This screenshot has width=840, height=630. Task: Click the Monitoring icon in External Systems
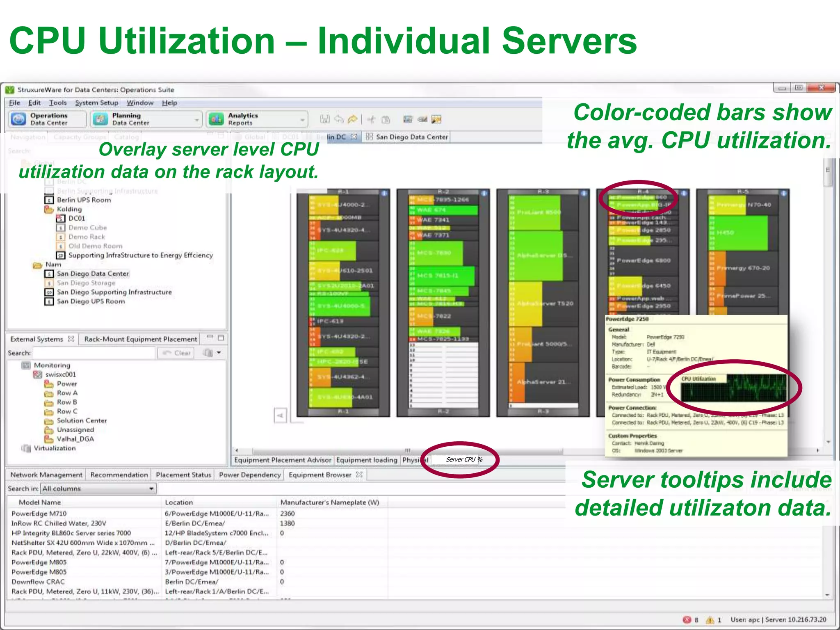26,365
